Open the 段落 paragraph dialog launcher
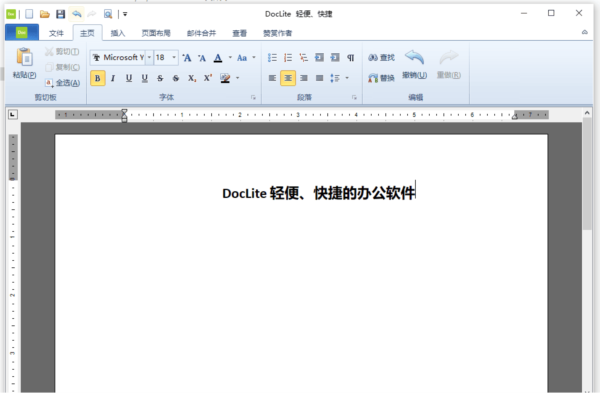The image size is (600, 393). (x=354, y=98)
